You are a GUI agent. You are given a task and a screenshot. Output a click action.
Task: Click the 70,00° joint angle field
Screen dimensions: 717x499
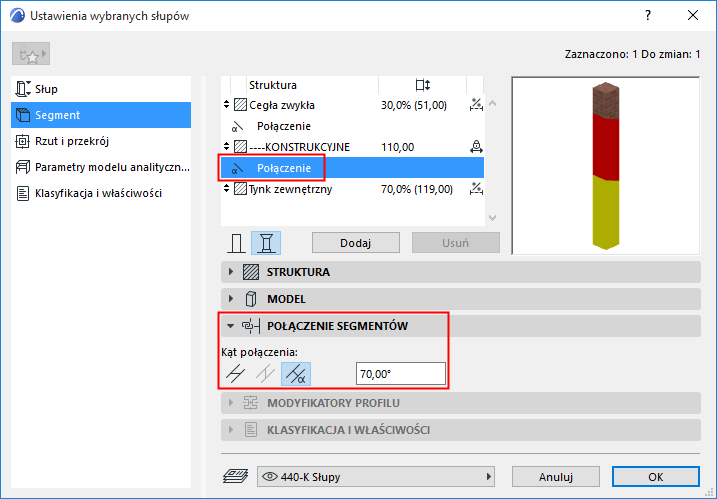click(x=401, y=374)
